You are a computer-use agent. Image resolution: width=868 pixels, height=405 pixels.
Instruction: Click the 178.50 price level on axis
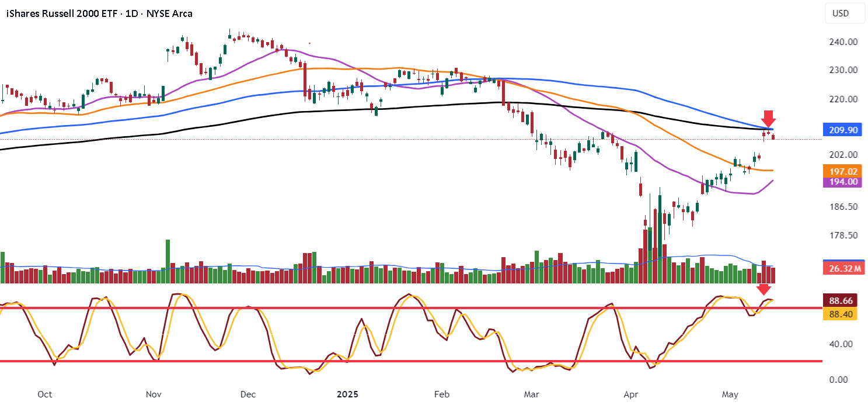click(843, 235)
